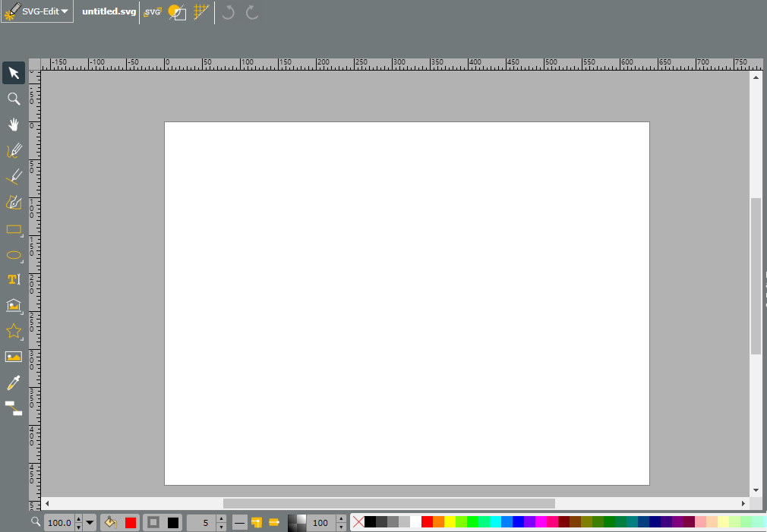
Task: Open the red fill color picker
Action: pos(131,523)
